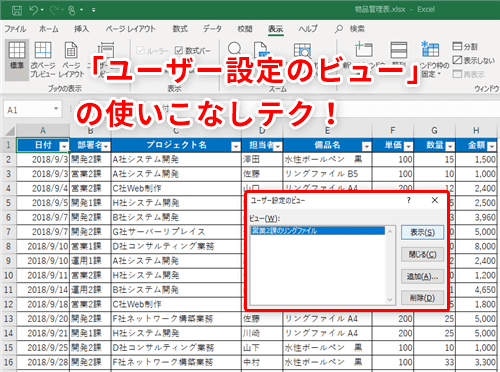Screen dimensions: 500x372
Task: Click cell 川崎 in row 14
Action: coord(262,333)
